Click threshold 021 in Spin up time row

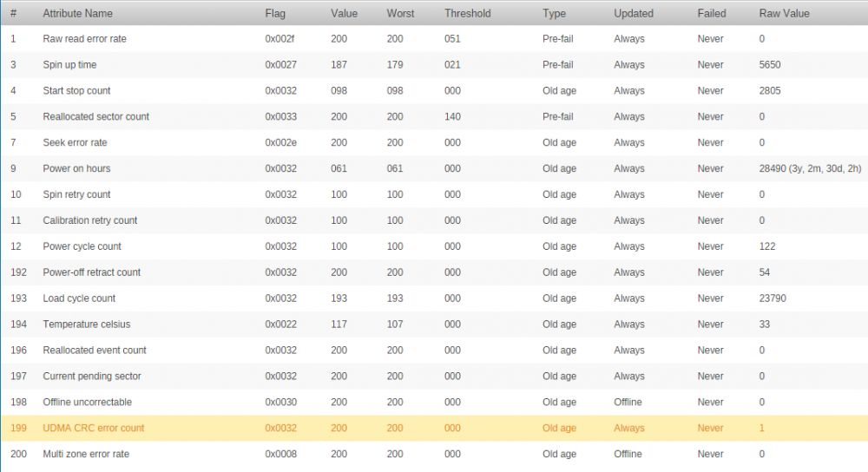click(452, 65)
